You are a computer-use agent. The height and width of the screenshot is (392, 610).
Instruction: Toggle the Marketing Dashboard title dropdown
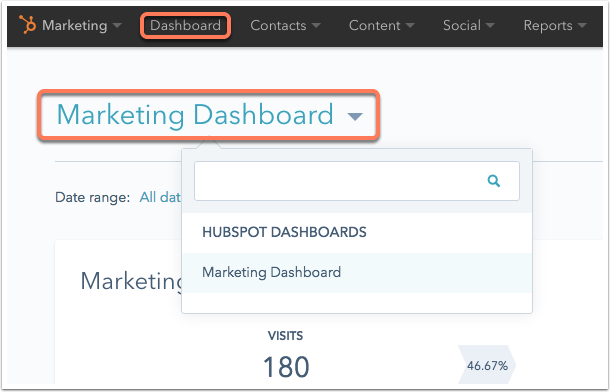pyautogui.click(x=209, y=115)
